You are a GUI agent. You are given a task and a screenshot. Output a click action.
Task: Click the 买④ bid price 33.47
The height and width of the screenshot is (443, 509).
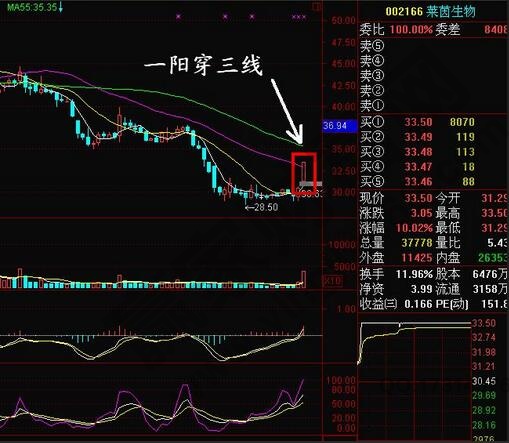tap(418, 167)
